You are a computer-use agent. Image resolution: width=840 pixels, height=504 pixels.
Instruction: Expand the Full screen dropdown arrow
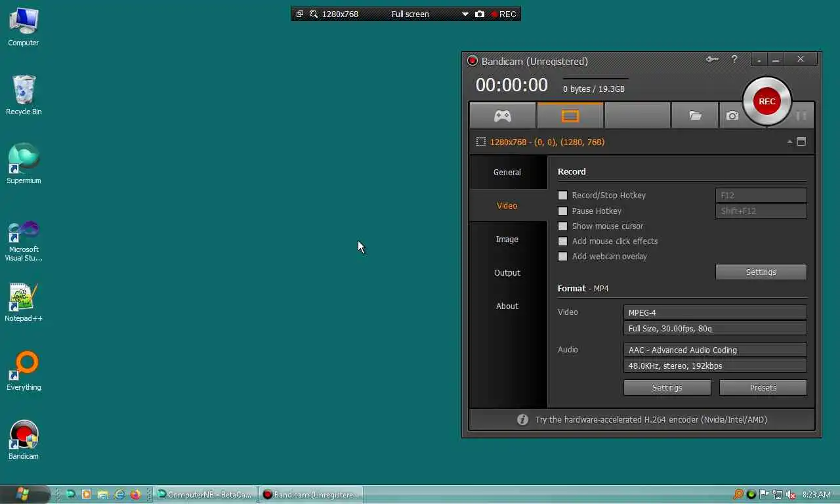tap(465, 14)
